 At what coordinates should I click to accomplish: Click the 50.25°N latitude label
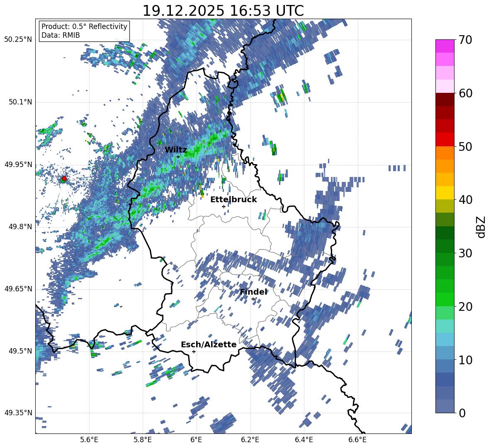point(18,40)
